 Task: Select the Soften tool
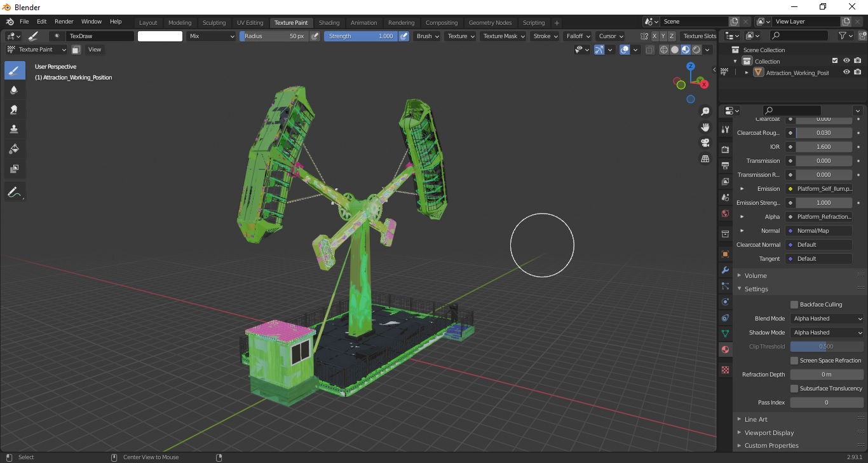[x=15, y=90]
